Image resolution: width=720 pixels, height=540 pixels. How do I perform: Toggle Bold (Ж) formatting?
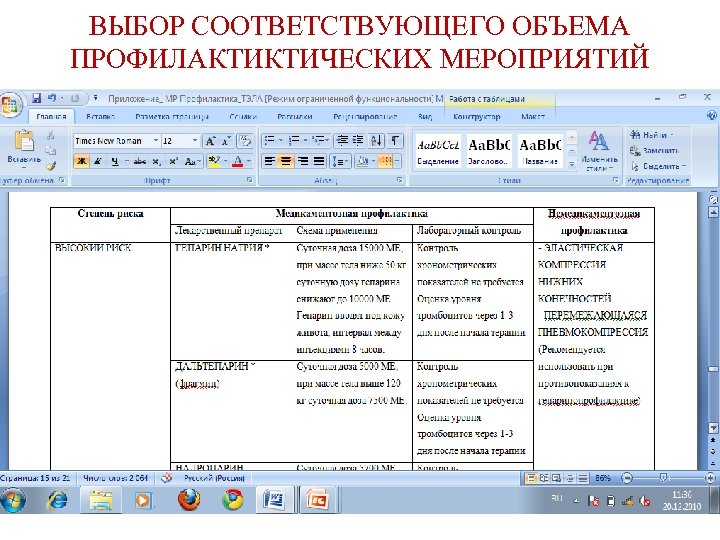pyautogui.click(x=82, y=161)
